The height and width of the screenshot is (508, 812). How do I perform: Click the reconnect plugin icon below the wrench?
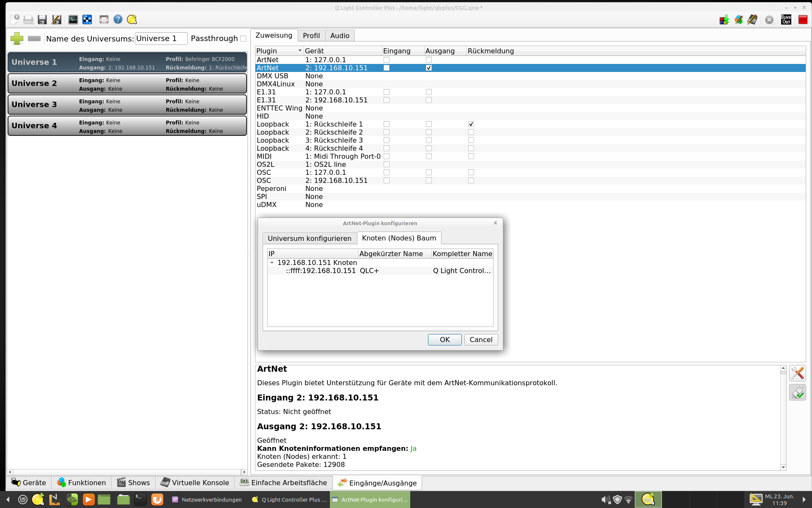pyautogui.click(x=798, y=392)
